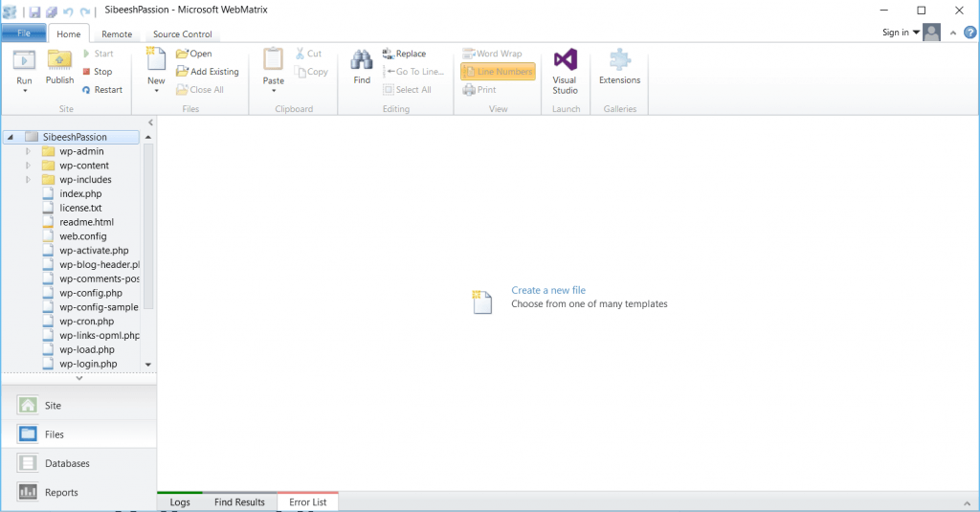Viewport: 980px width, 512px height.
Task: Expand the bottom panel chevron
Action: click(969, 502)
